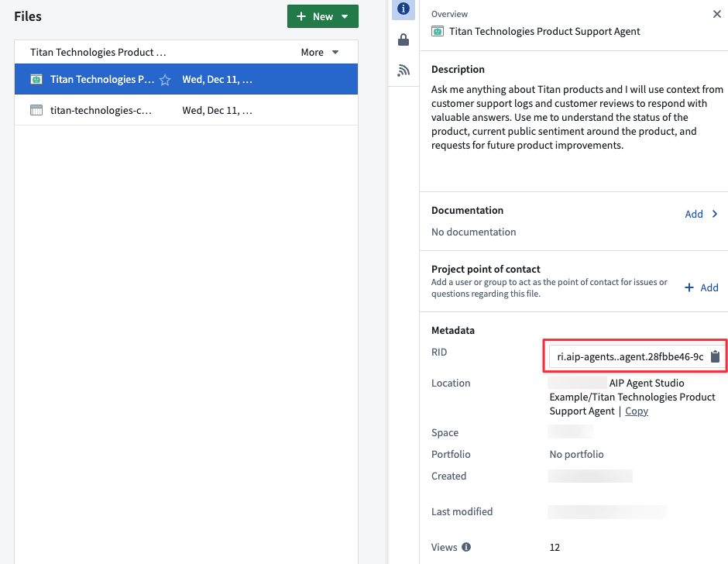Open the notifications feed via the RSS icon
The image size is (728, 564).
[x=403, y=70]
